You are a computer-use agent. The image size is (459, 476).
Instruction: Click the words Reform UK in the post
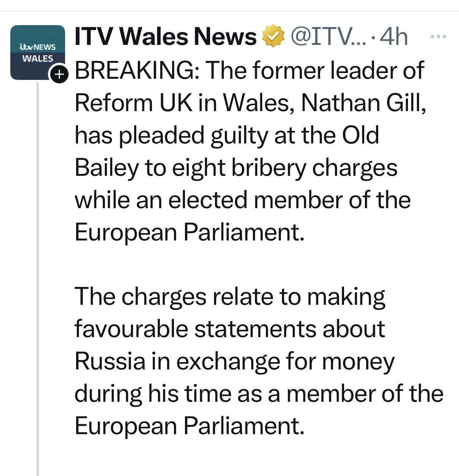tap(133, 103)
